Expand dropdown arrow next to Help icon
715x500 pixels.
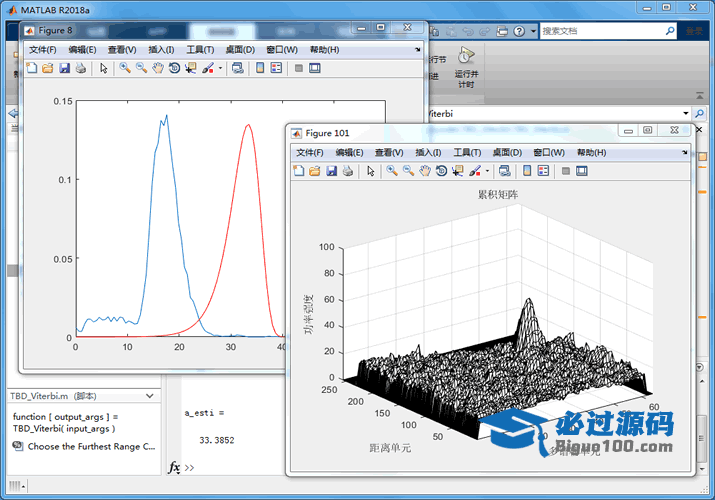[533, 31]
